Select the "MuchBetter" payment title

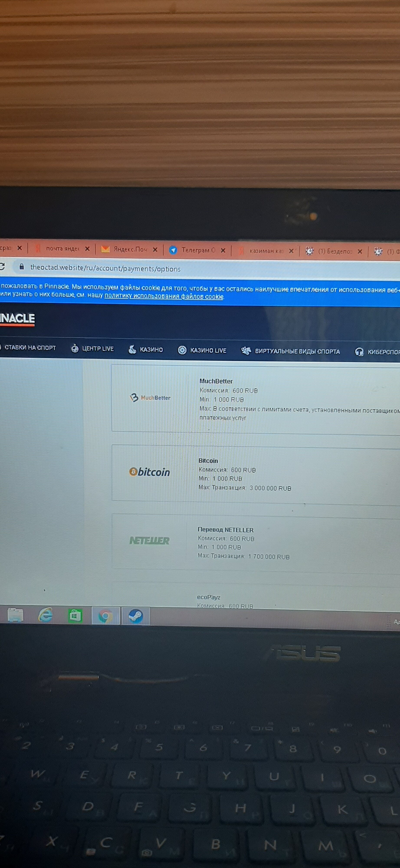point(216,381)
